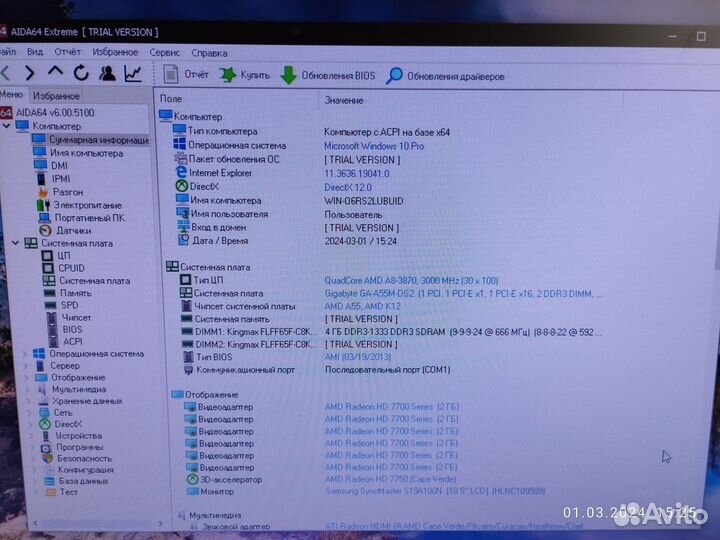Switch to the Избранное tab in sidebar
The height and width of the screenshot is (540, 720).
56,96
